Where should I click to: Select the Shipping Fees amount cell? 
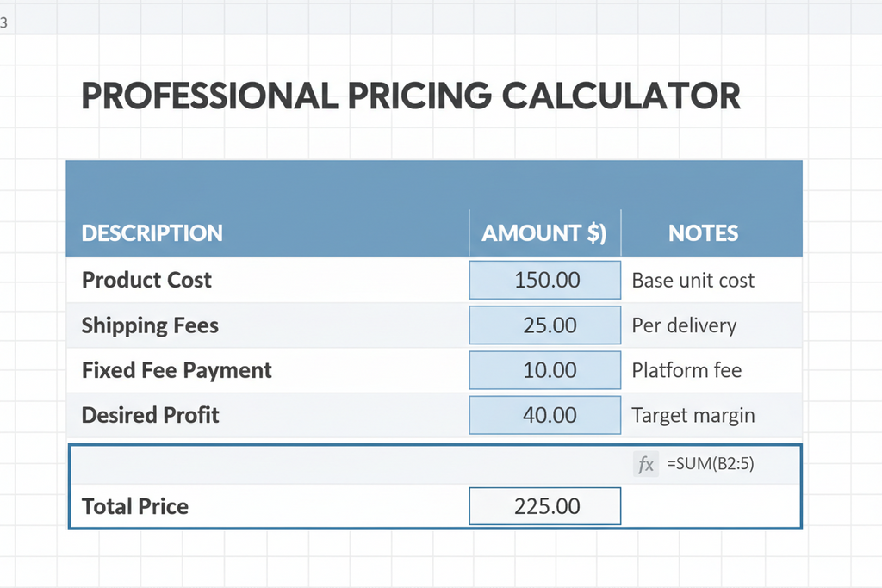pos(544,325)
